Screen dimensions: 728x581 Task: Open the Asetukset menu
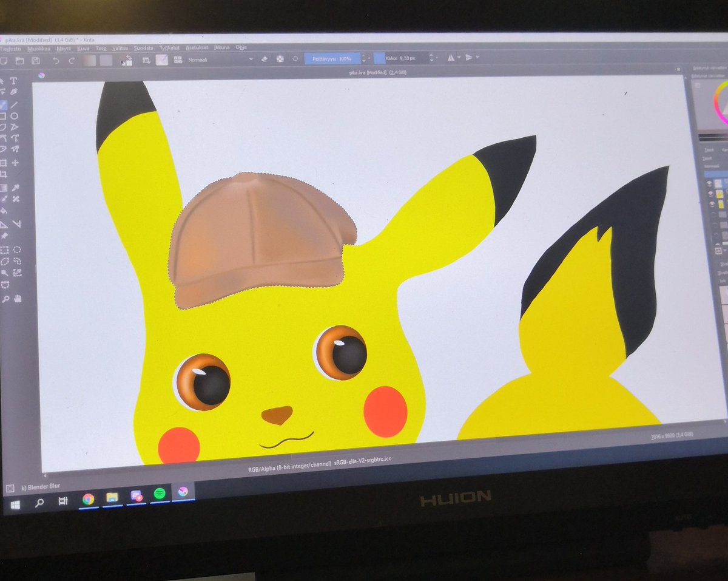pyautogui.click(x=197, y=47)
